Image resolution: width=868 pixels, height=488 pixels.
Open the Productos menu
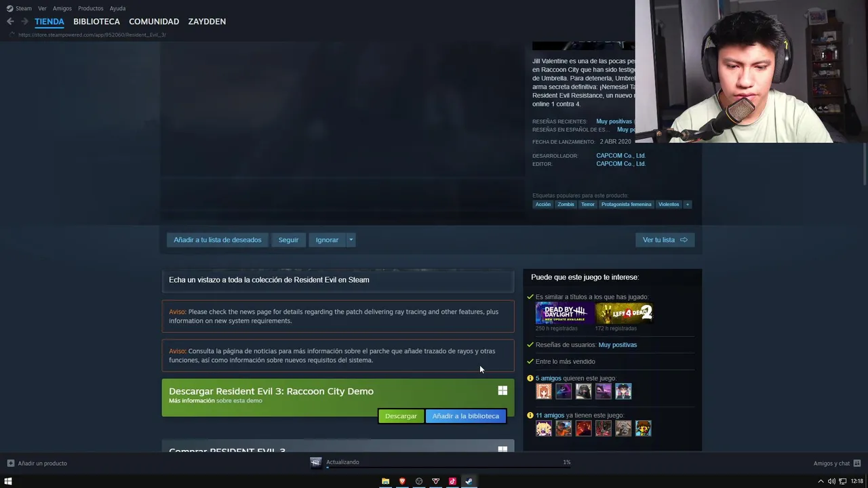tap(91, 8)
